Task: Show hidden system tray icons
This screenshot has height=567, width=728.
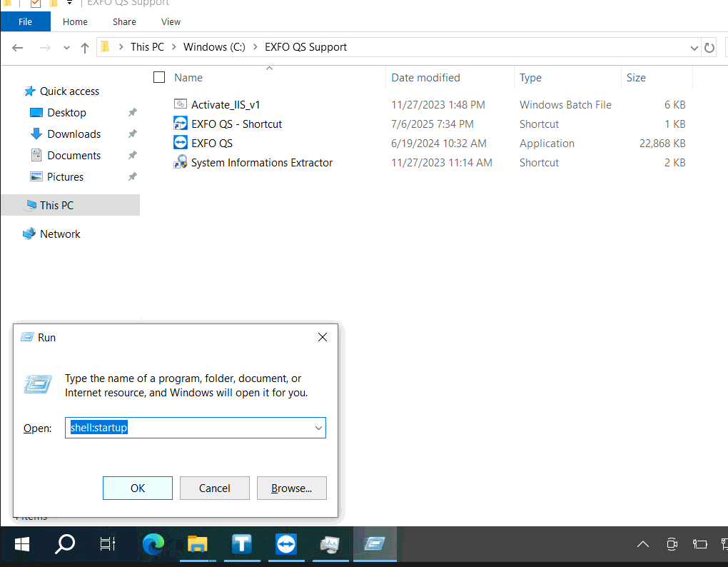Action: point(643,544)
